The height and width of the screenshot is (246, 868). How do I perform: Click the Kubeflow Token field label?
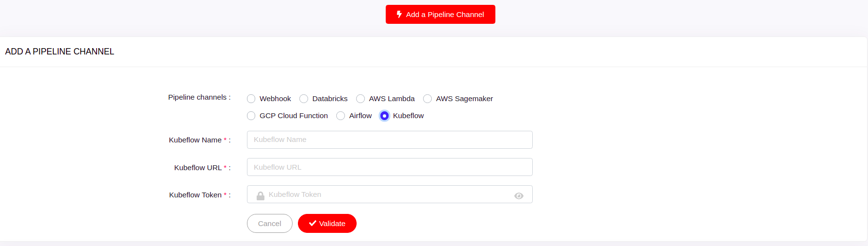point(195,195)
